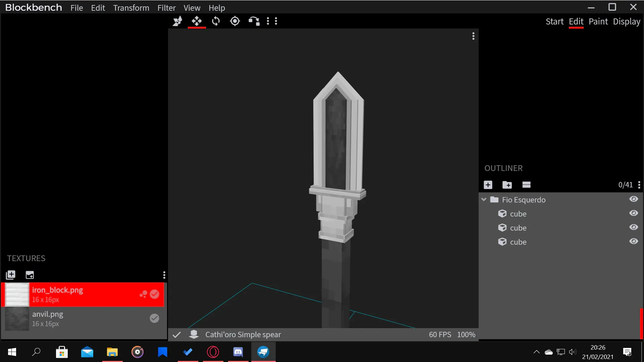Open the Textures panel options menu
This screenshot has width=644, height=362.
point(164,275)
